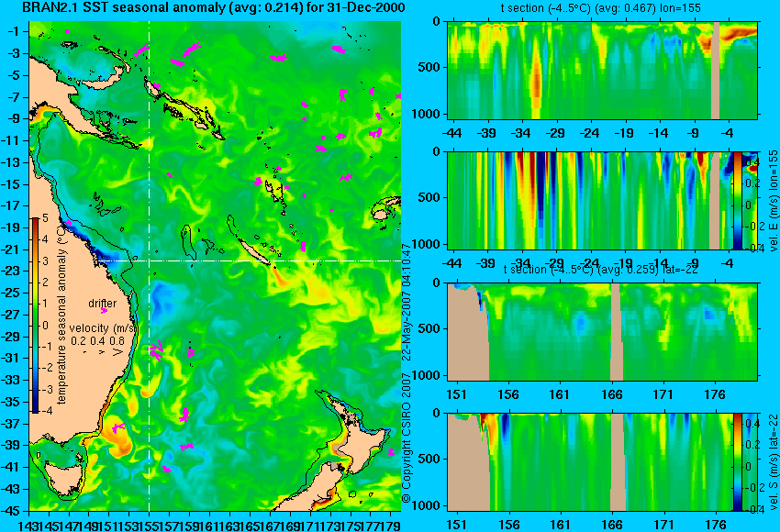Click the 'vel. E (m/s) lon=155' label

(773, 200)
